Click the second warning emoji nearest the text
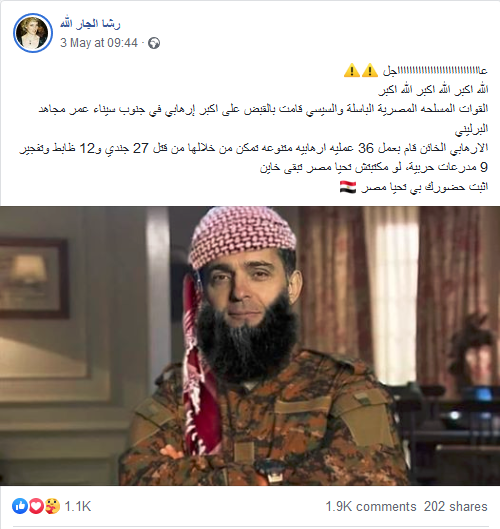500x529 pixels. pos(370,71)
